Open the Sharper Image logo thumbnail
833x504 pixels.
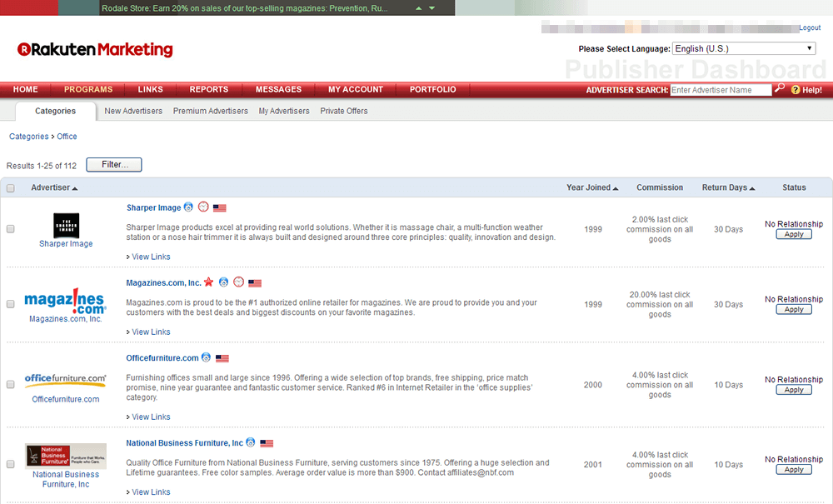click(x=67, y=225)
